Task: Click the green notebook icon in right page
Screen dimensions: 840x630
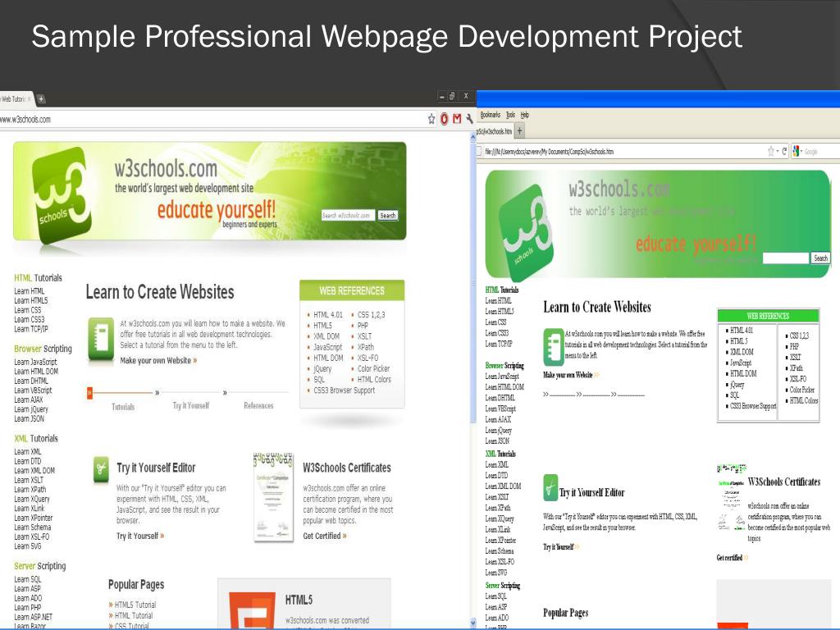Action: 554,347
